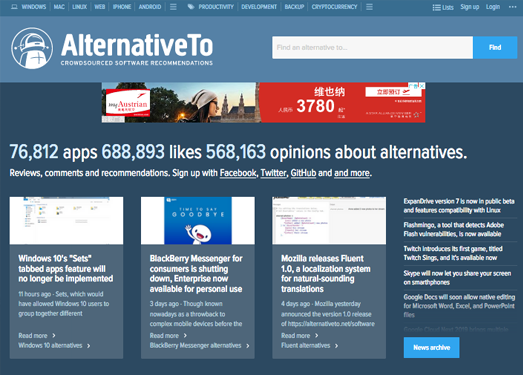Viewport: 523px width, 375px height.
Task: Open the Cryptocurrency category
Action: (334, 7)
